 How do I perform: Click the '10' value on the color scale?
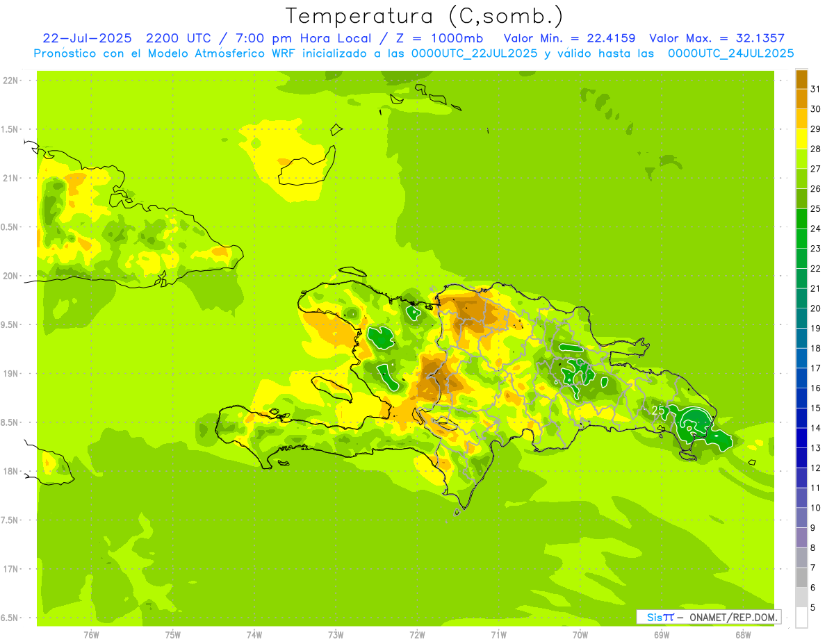[816, 508]
